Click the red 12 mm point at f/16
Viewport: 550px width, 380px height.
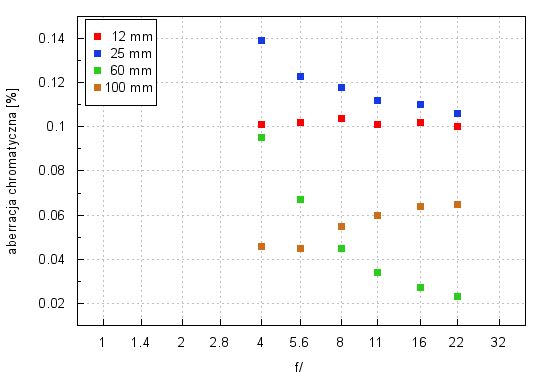tap(421, 122)
